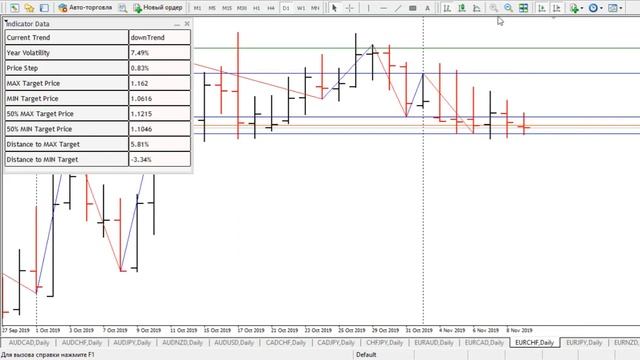Tile chart windows icon
The image size is (640, 360).
click(x=523, y=8)
